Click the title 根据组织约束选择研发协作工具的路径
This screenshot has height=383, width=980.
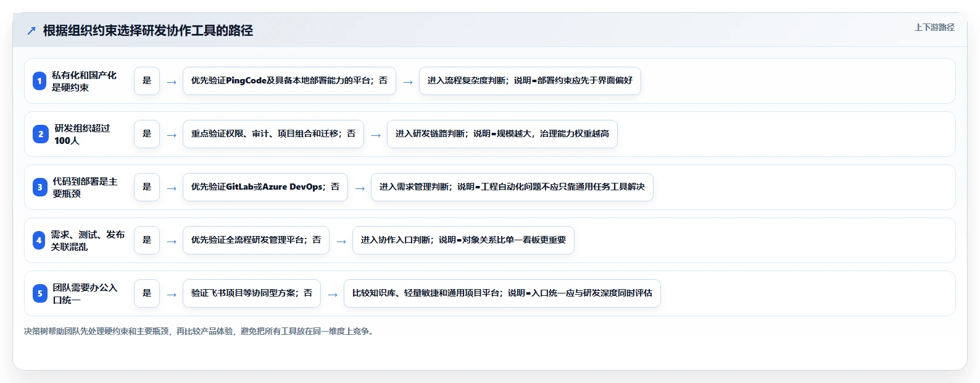point(148,31)
